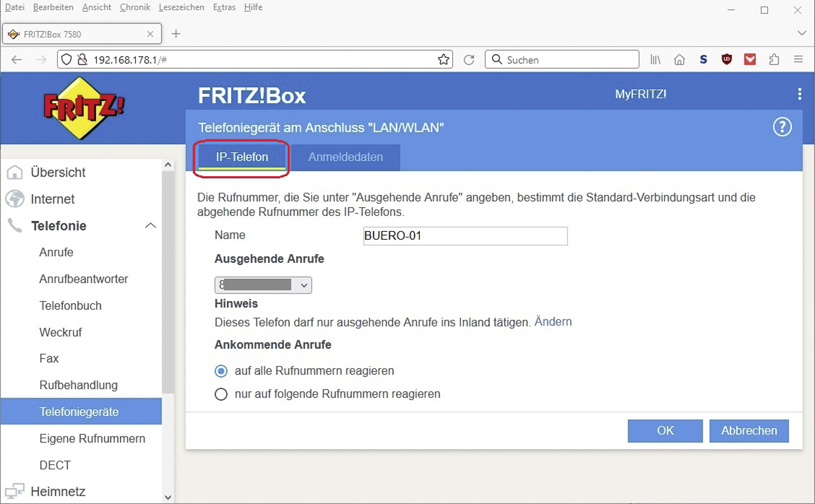
Task: Click the list all tabs chevron
Action: point(802,33)
